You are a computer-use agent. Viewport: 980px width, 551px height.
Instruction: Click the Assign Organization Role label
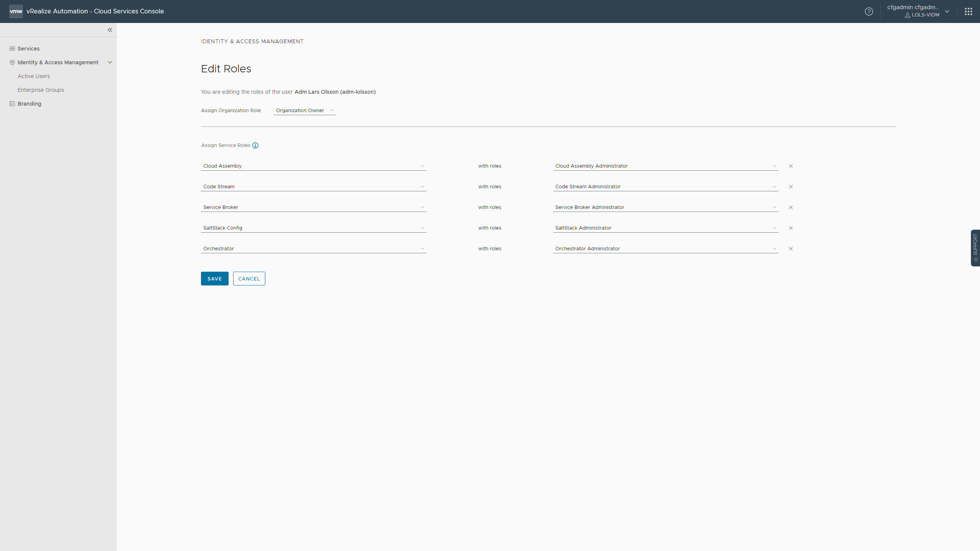pos(231,111)
